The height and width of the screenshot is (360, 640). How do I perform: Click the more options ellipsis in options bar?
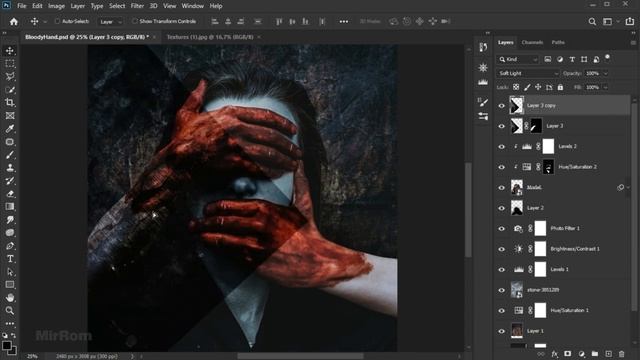[x=344, y=22]
